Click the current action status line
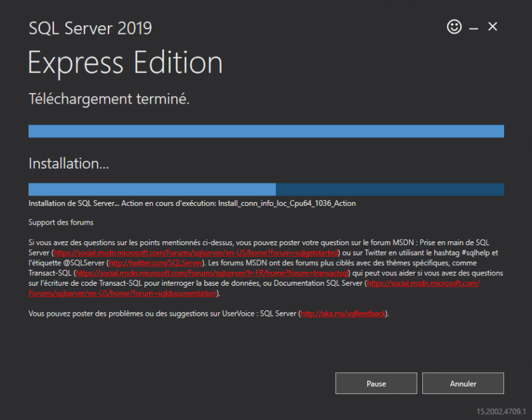Image resolution: width=532 pixels, height=420 pixels. click(192, 203)
